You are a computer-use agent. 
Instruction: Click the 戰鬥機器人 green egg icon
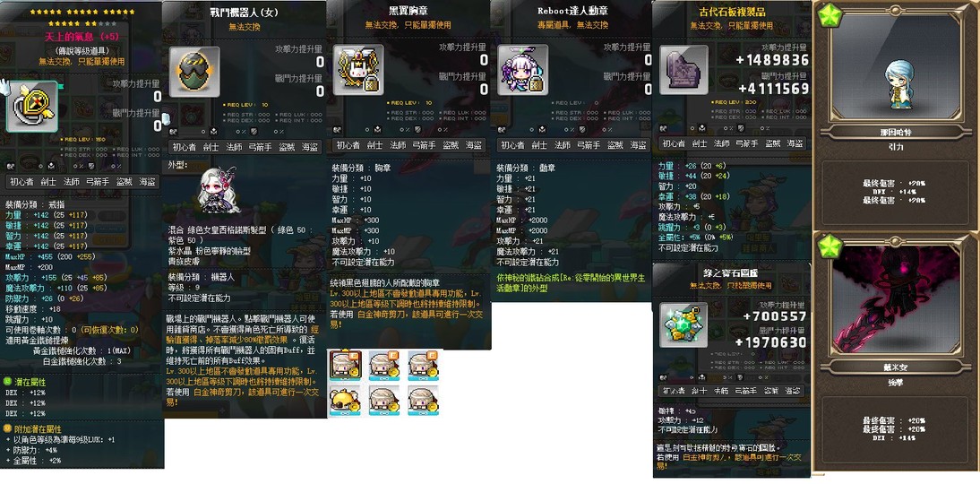tap(194, 72)
